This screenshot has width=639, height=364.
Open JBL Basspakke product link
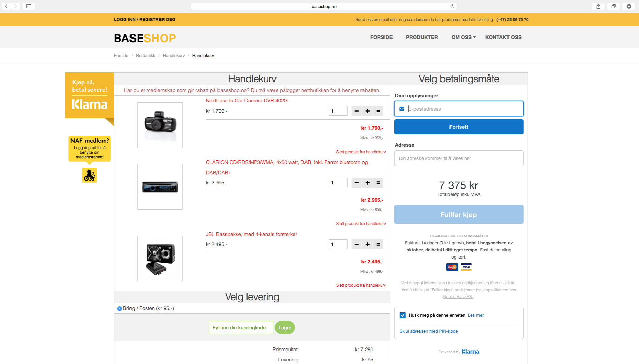[251, 234]
